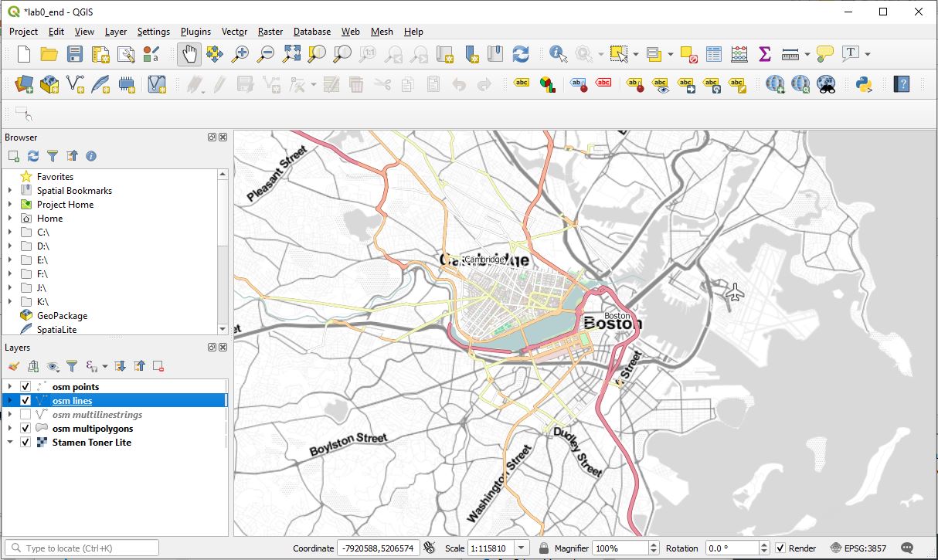Save the project with the floppy disk icon
The image size is (938, 560).
point(75,54)
